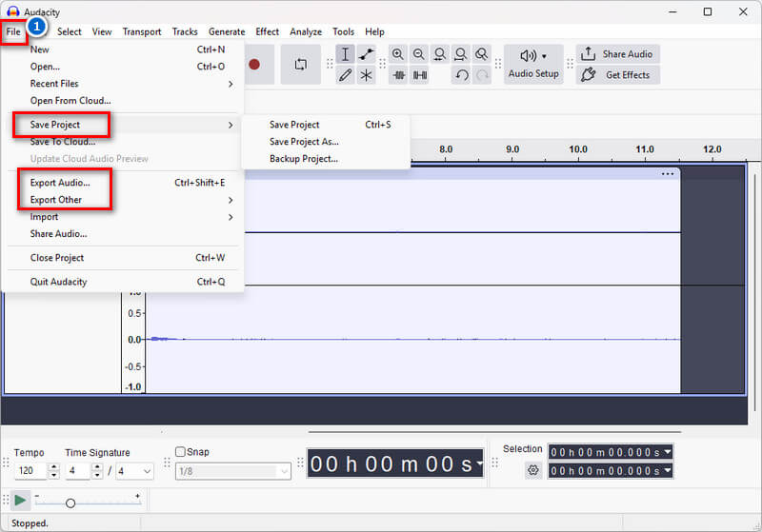Open Audio Setup speaker button
This screenshot has height=532, width=762.
click(x=533, y=64)
